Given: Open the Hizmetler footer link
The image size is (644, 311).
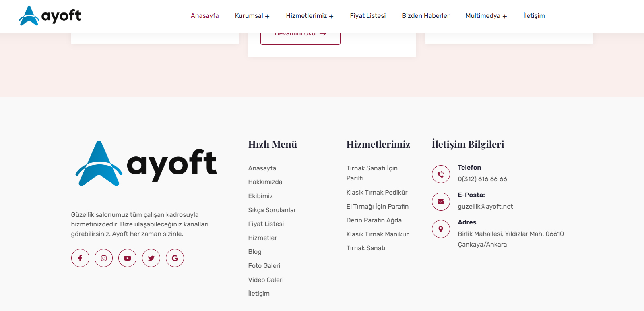Looking at the screenshot, I should point(262,238).
